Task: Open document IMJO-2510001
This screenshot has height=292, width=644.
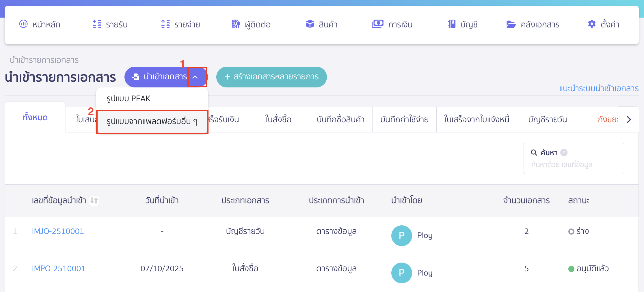Action: click(x=58, y=231)
